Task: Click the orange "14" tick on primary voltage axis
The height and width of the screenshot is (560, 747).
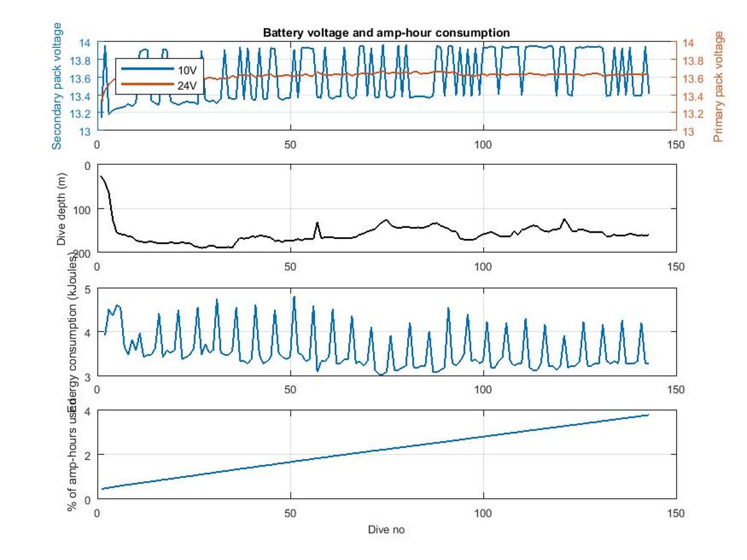Action: (688, 43)
